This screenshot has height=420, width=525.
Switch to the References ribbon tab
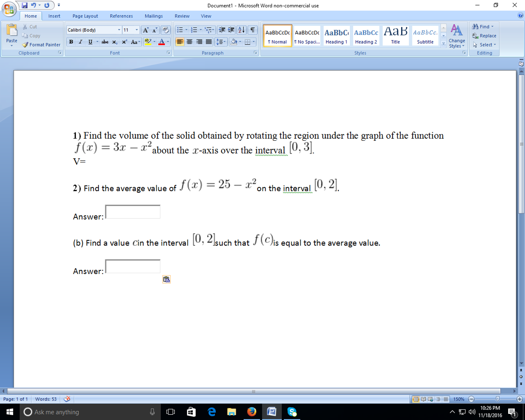coord(121,16)
